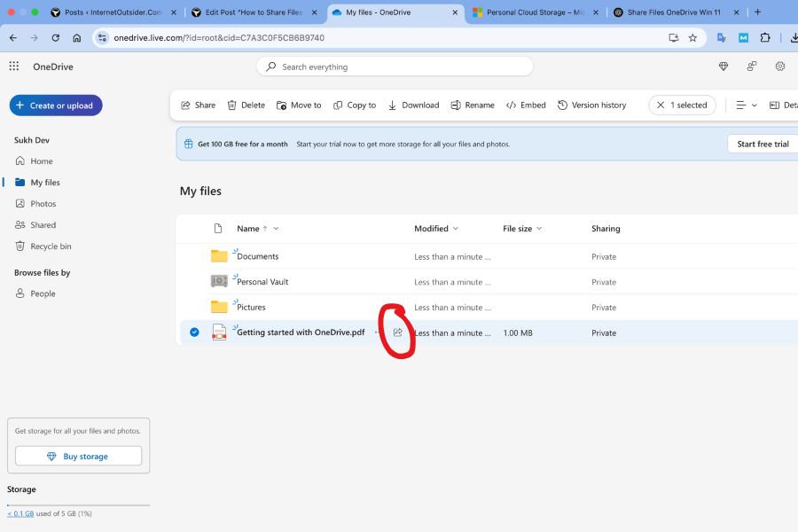Click the PDF file icon
The height and width of the screenshot is (532, 798).
[219, 332]
